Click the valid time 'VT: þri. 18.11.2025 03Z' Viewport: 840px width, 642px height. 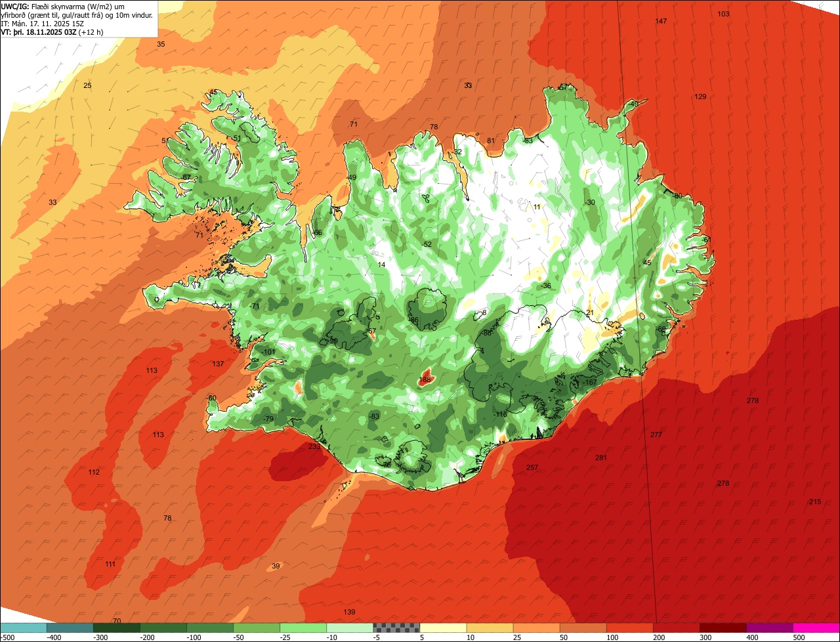[x=39, y=32]
